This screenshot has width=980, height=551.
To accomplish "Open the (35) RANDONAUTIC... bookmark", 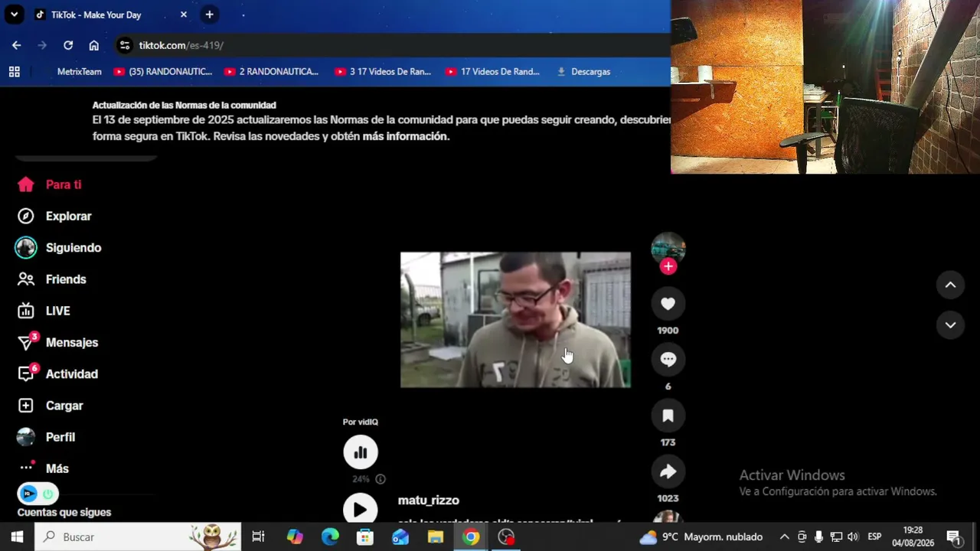I will pyautogui.click(x=162, y=72).
